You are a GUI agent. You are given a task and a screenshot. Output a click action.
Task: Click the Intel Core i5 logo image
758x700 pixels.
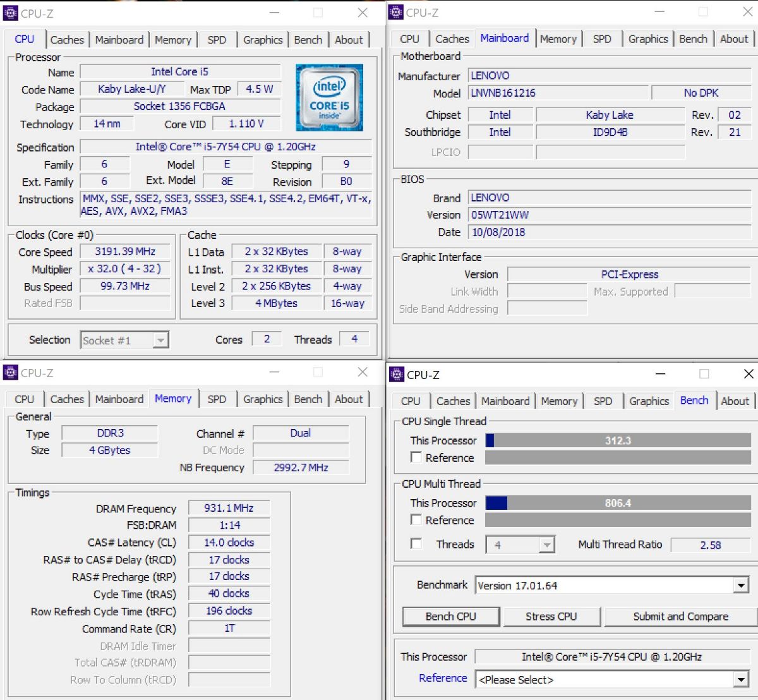(x=329, y=97)
